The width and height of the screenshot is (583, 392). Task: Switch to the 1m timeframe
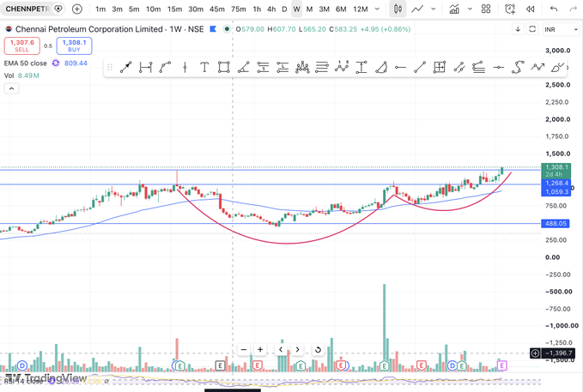[x=100, y=9]
